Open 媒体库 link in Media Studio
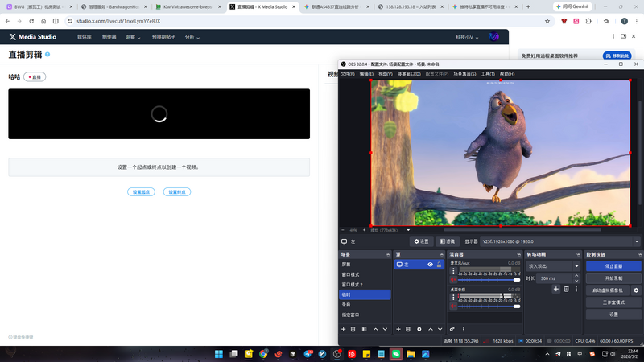Screen dimensions: 644x362 tap(85, 37)
